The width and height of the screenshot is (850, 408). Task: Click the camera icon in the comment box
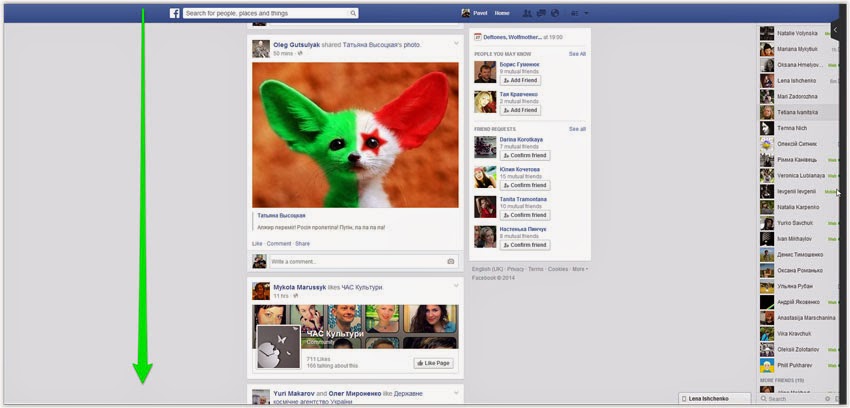450,261
